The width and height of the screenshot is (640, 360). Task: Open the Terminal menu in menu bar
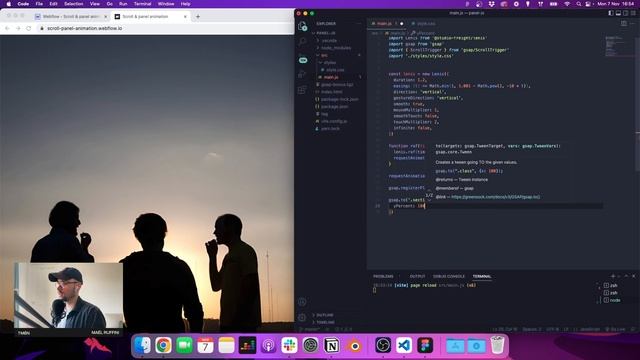[142, 4]
